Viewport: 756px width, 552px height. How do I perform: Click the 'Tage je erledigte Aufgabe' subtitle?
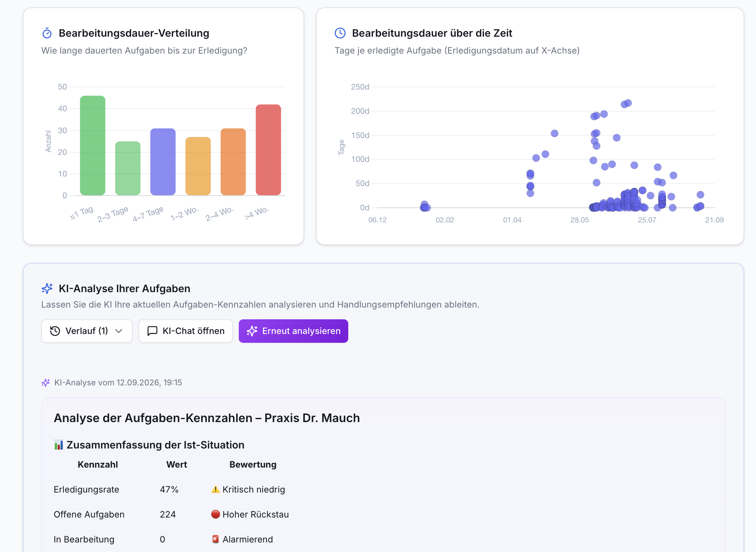pyautogui.click(x=457, y=50)
